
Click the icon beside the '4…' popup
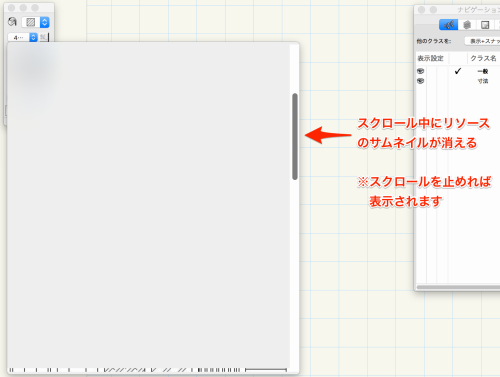[44, 37]
